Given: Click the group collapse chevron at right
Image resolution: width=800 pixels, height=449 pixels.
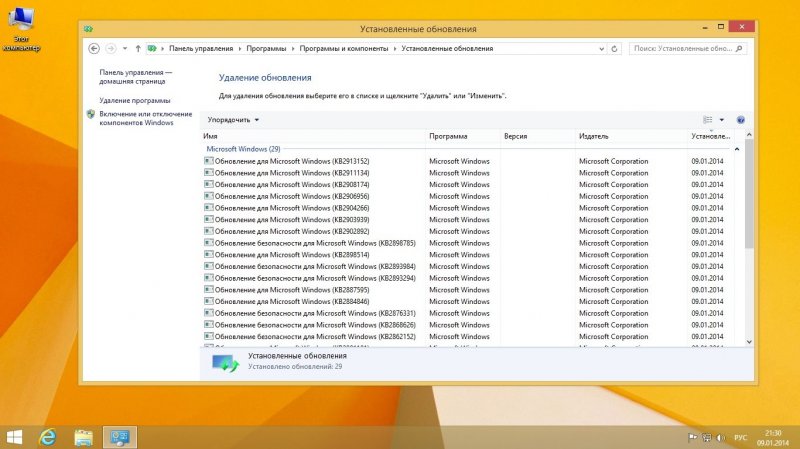Looking at the screenshot, I should 737,149.
